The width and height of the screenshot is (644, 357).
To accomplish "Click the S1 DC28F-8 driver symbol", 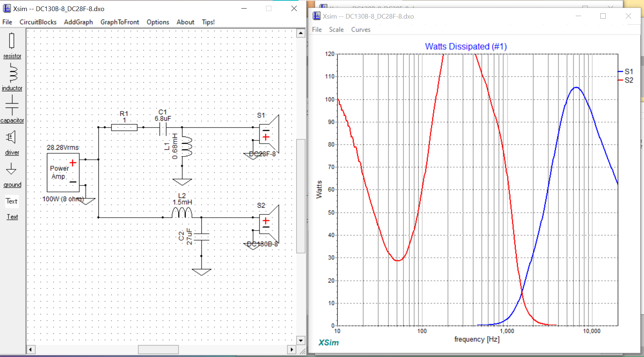I will pyautogui.click(x=269, y=134).
